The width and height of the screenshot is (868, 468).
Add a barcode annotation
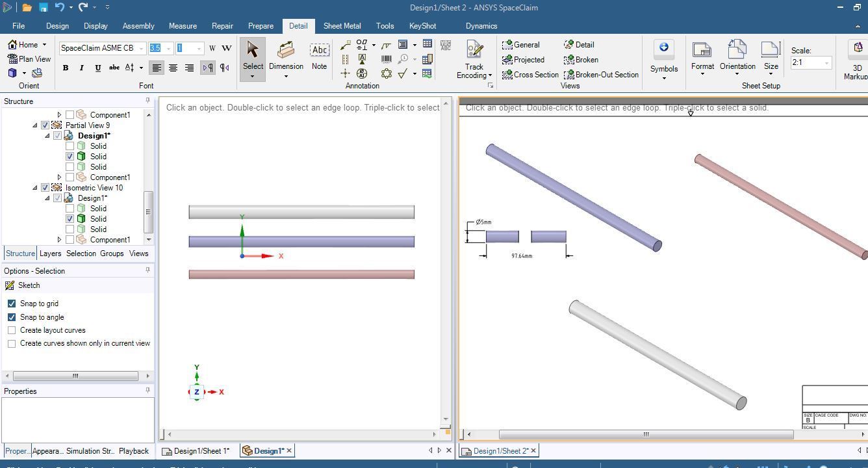[387, 58]
